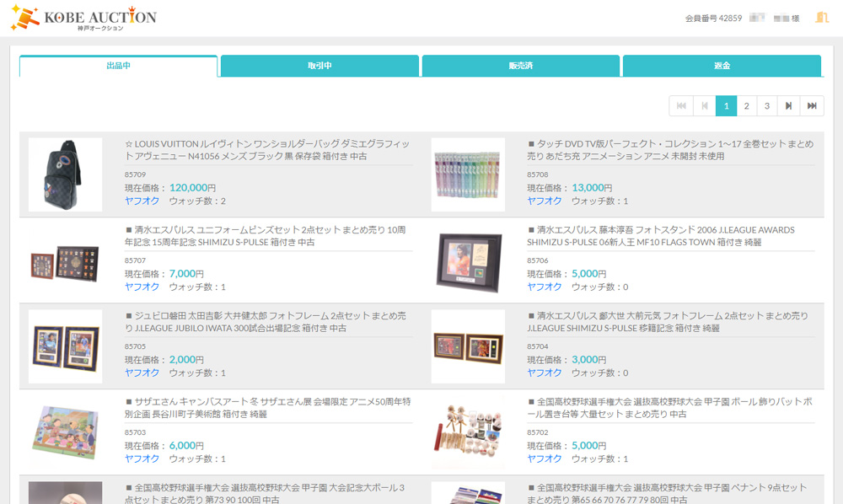Switch to the 返金 tab
The height and width of the screenshot is (504, 843).
[722, 66]
